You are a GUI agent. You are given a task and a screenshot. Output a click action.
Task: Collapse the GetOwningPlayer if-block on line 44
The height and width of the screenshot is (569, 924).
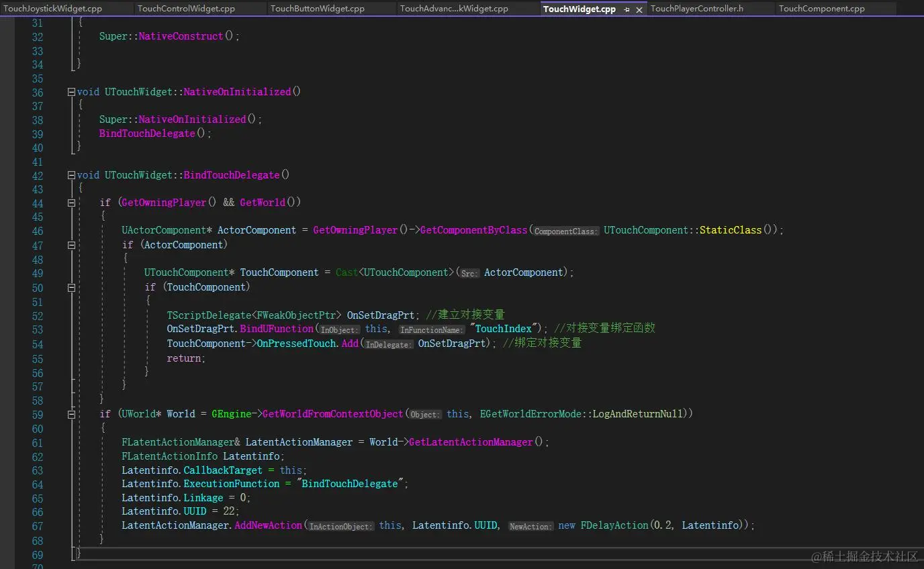(x=71, y=203)
